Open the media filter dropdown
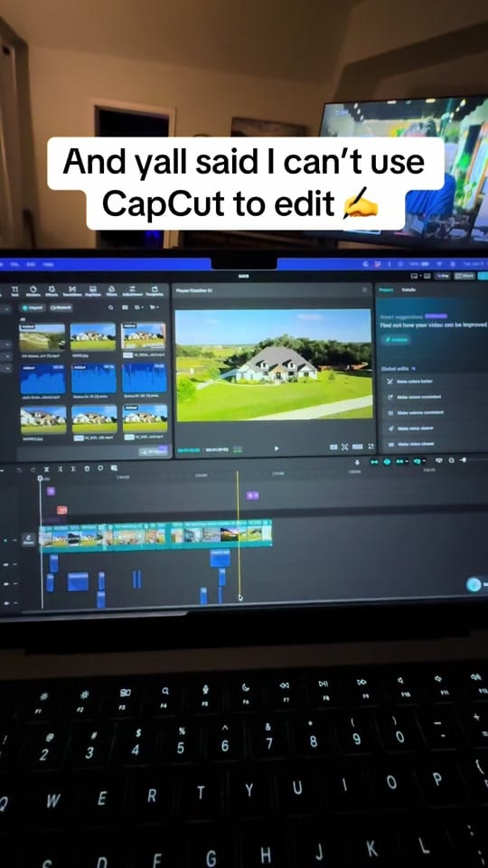Viewport: 488px width, 868px height. 154,307
